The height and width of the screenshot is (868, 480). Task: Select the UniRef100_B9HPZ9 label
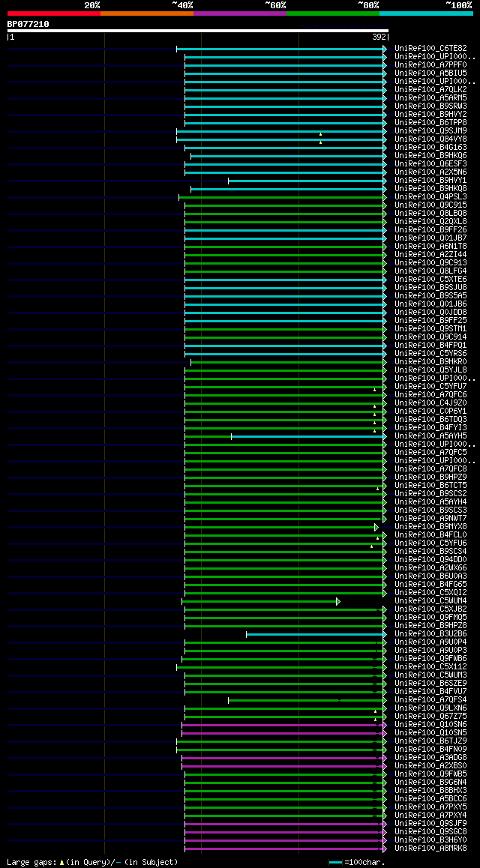pos(430,477)
